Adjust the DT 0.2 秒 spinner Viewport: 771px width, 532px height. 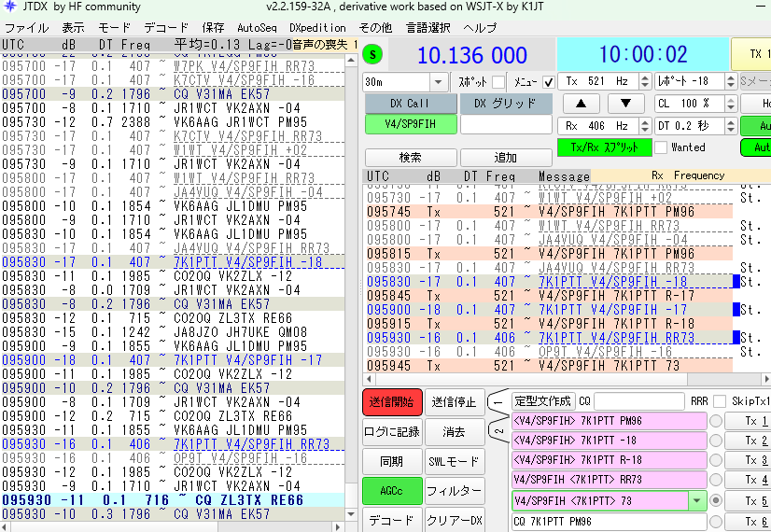click(x=731, y=126)
